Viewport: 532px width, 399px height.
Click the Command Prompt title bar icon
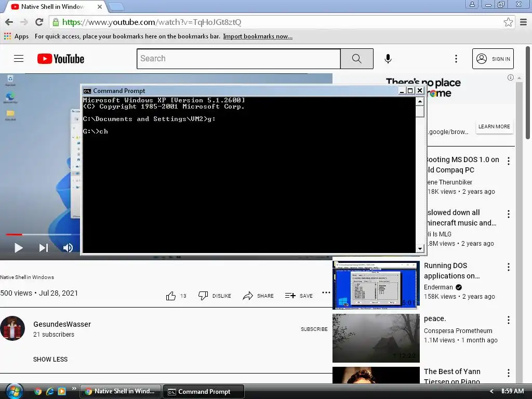[x=87, y=90]
